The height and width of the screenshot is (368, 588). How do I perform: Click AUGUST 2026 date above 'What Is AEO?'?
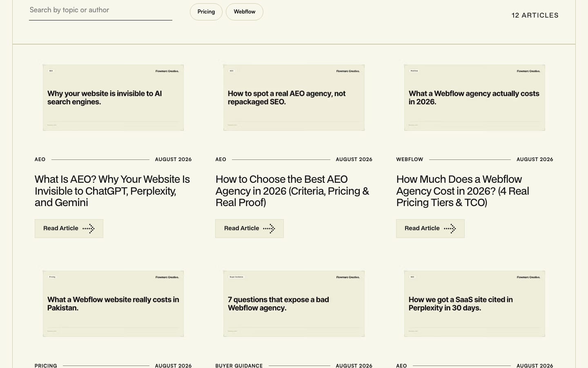(x=173, y=159)
